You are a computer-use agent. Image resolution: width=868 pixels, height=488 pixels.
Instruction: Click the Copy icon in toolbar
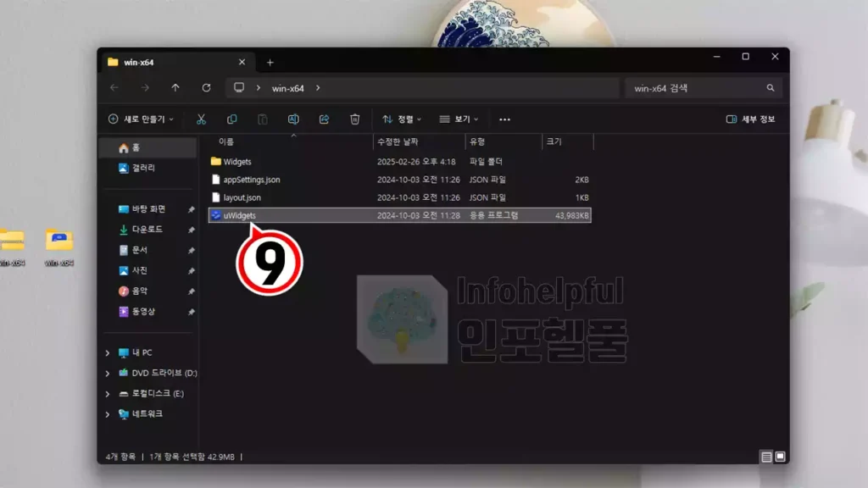[232, 119]
